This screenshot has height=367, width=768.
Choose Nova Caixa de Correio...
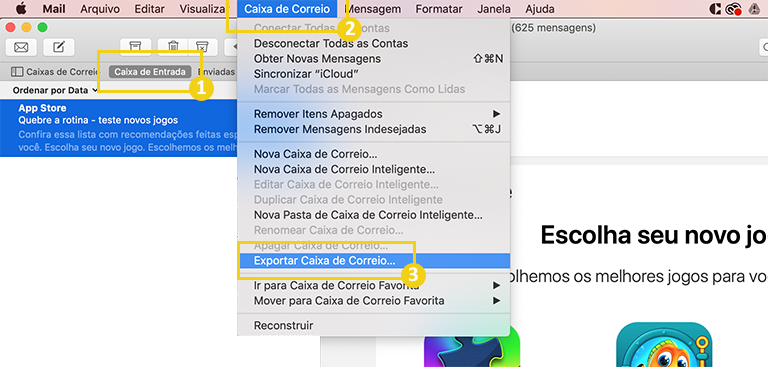click(x=374, y=154)
